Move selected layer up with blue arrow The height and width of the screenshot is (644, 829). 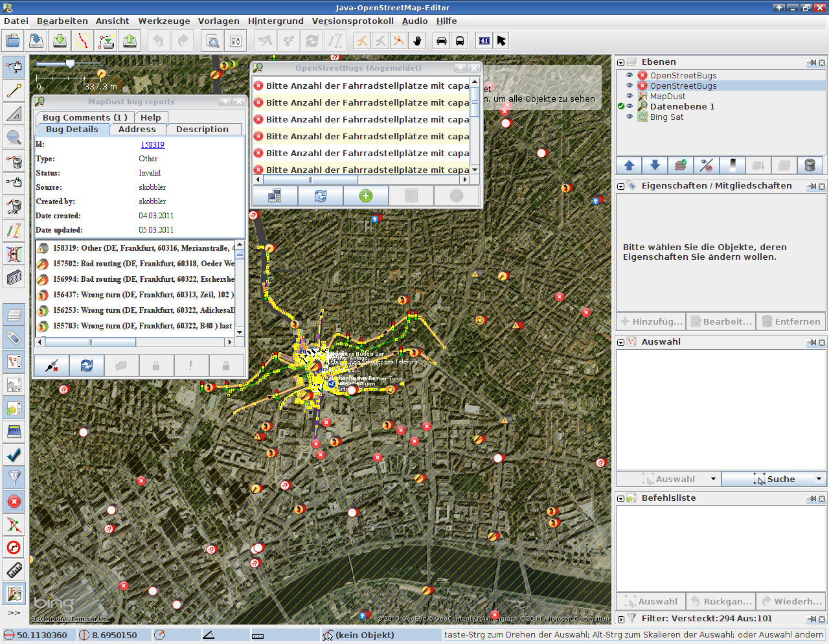click(629, 165)
